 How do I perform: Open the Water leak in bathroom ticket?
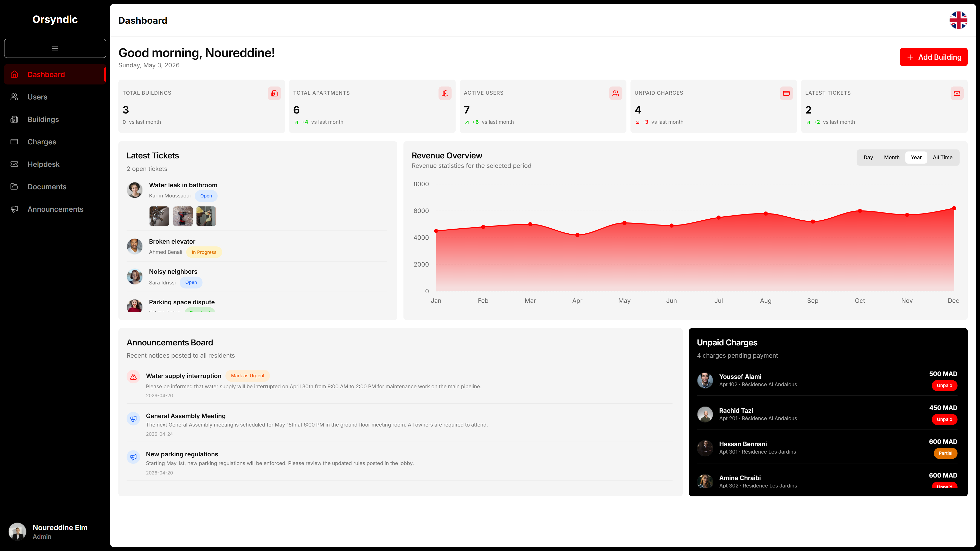183,185
